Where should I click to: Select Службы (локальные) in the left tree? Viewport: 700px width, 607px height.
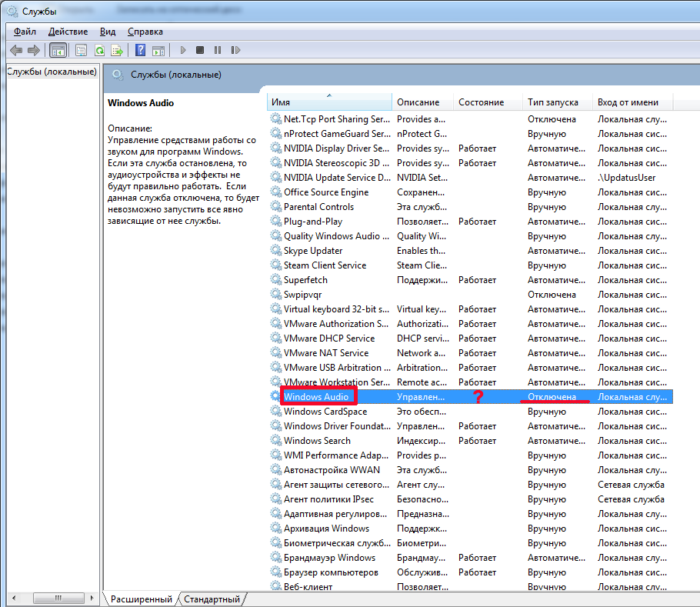[52, 72]
